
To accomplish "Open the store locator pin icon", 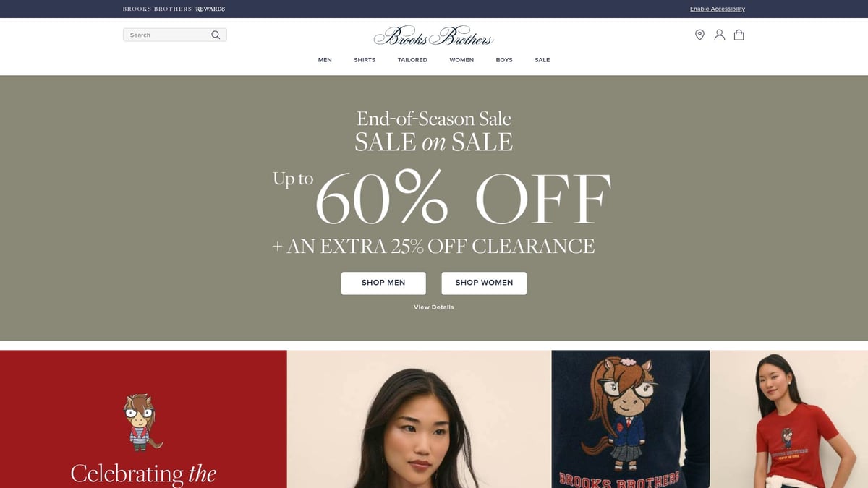I will pyautogui.click(x=699, y=35).
